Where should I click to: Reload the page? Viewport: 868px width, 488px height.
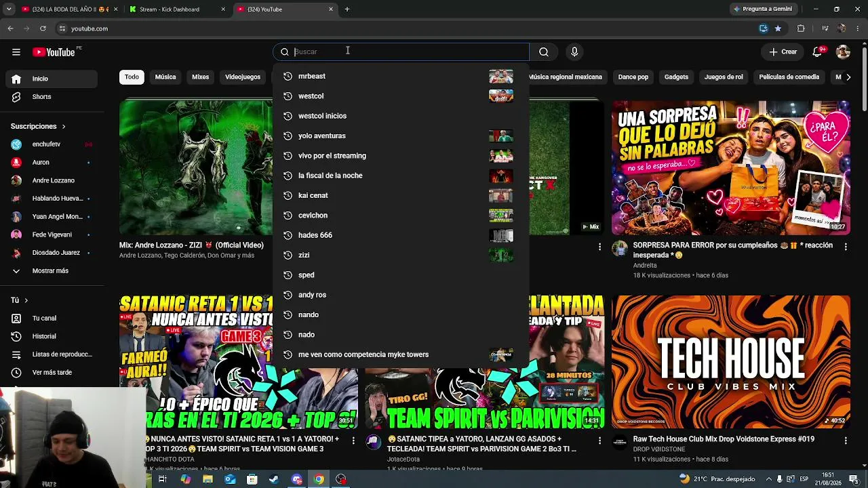click(43, 28)
